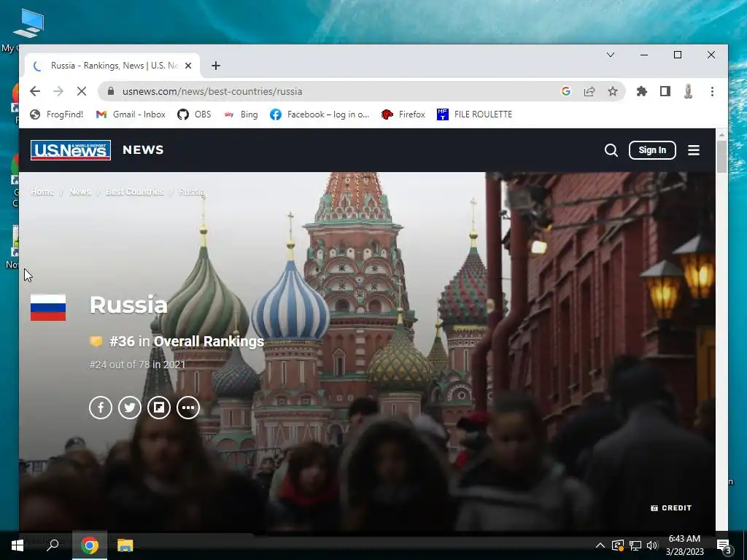Open Gmail - Inbox bookmark
This screenshot has width=747, height=560.
tap(131, 114)
